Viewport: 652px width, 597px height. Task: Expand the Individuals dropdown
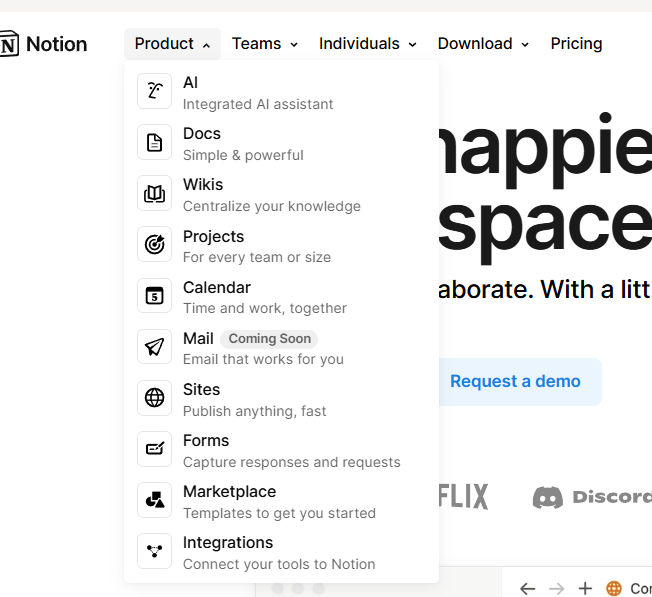coord(368,44)
